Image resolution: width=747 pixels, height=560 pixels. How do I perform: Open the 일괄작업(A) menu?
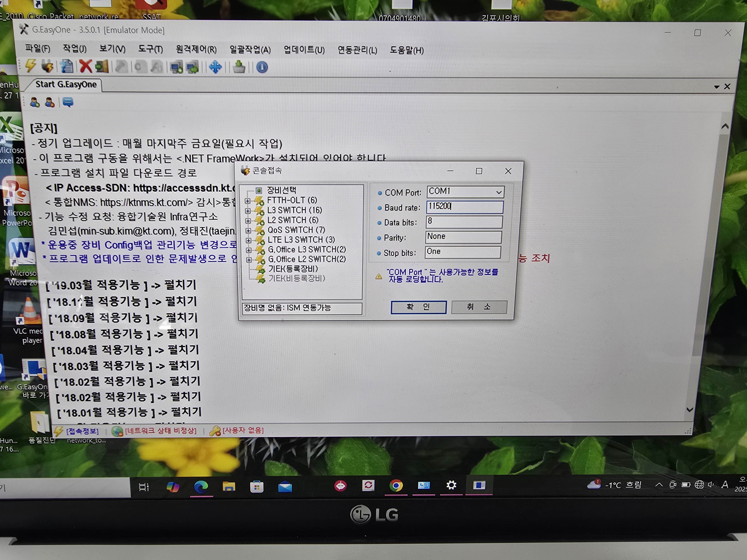[x=250, y=50]
